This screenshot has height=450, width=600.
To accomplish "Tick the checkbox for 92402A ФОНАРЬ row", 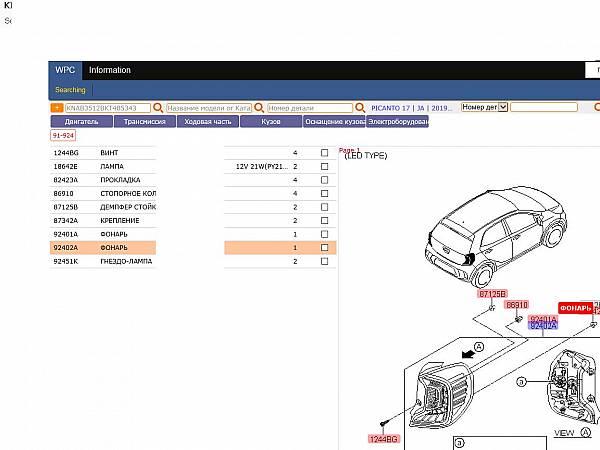I will 324,247.
